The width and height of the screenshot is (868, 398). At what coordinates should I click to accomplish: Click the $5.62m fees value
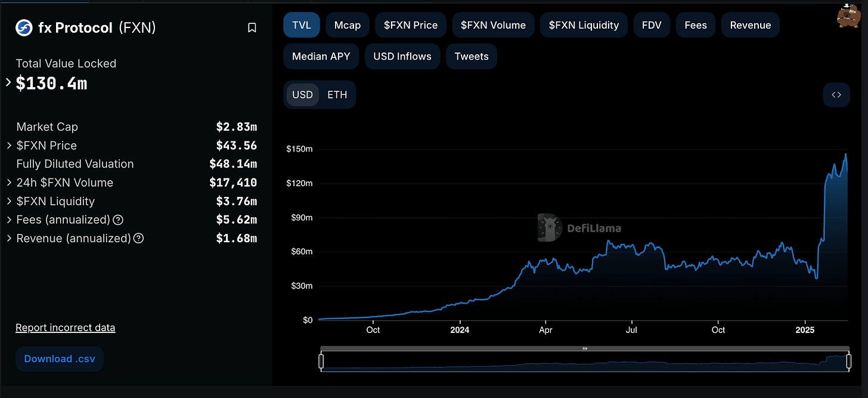tap(237, 220)
